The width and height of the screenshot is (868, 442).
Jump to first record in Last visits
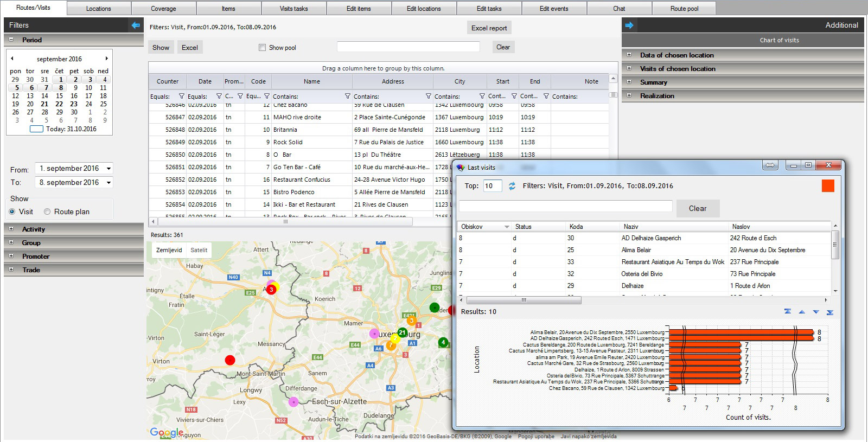[788, 312]
